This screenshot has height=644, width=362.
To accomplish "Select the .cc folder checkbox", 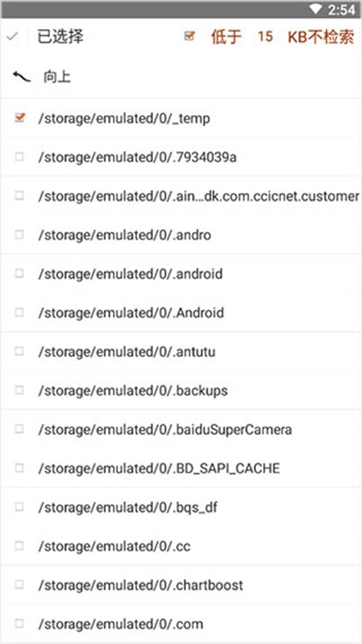I will (19, 546).
